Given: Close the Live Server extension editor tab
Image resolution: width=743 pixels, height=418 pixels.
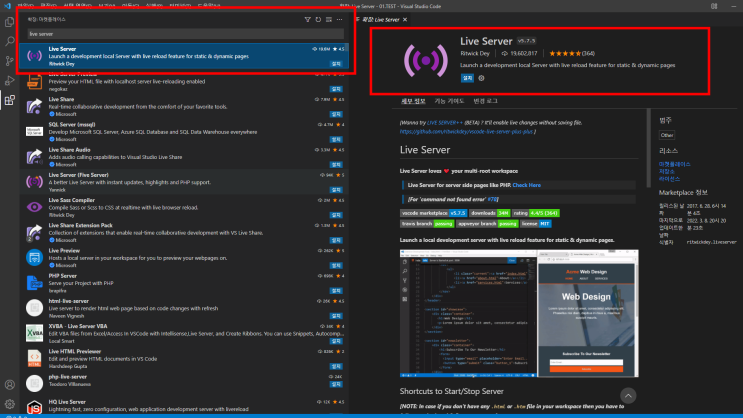Looking at the screenshot, I should 405,19.
